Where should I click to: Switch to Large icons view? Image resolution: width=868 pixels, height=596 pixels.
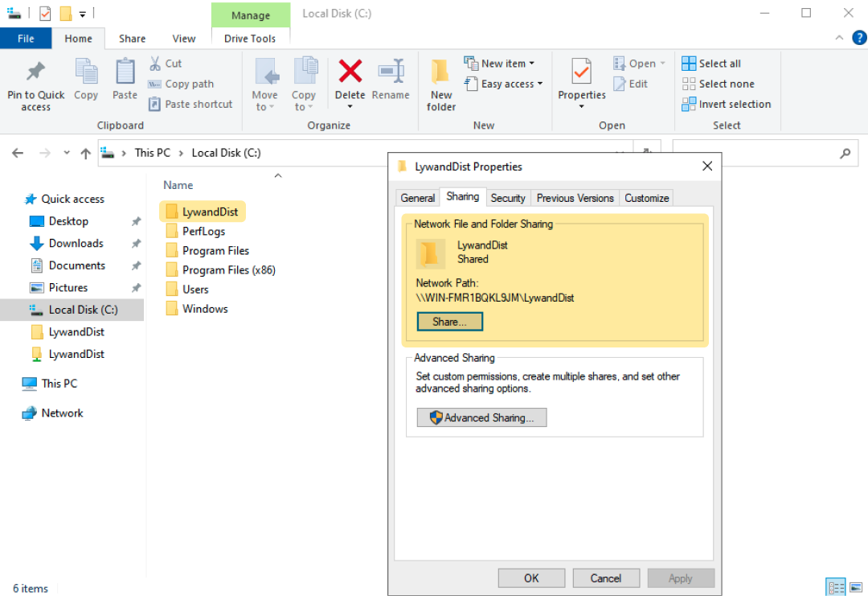(x=856, y=587)
